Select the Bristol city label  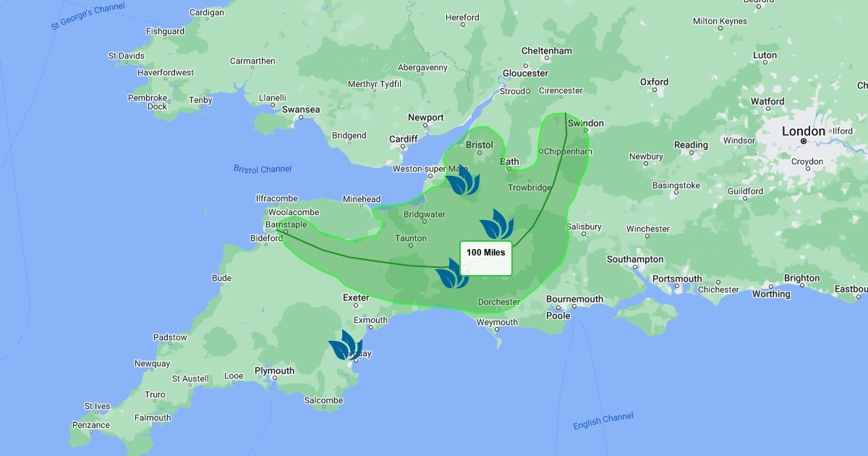click(479, 145)
